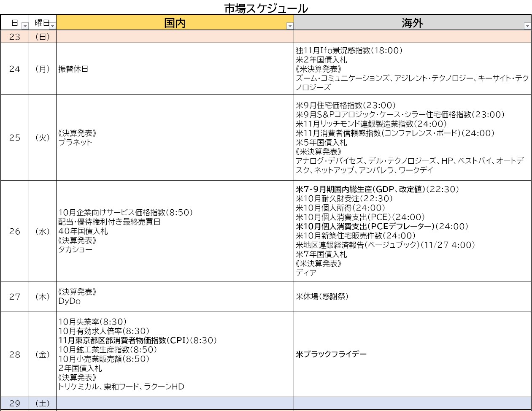Click the (火) weekday cell
This screenshot has width=532, height=411.
[43, 138]
